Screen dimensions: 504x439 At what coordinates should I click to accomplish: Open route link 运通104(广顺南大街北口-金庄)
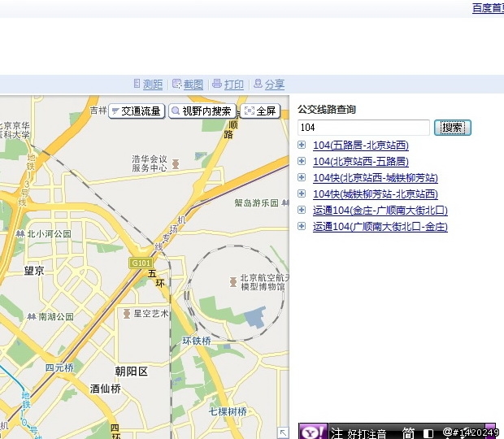(x=380, y=227)
